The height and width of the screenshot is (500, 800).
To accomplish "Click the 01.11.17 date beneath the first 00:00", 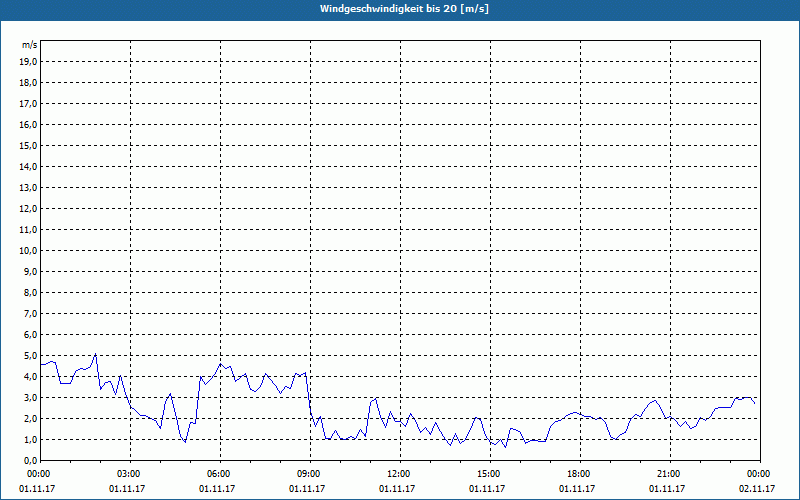I will pos(37,488).
